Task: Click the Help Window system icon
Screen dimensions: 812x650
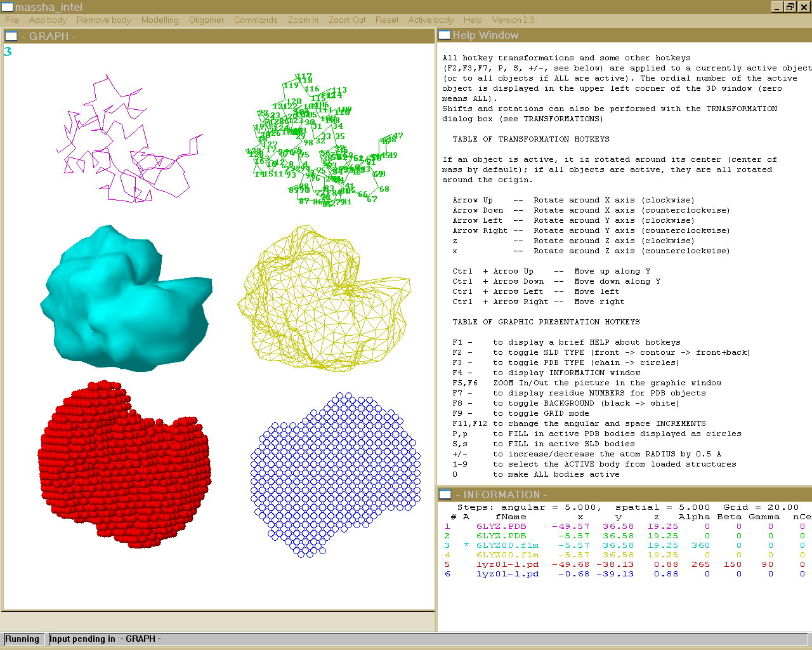Action: pos(445,36)
